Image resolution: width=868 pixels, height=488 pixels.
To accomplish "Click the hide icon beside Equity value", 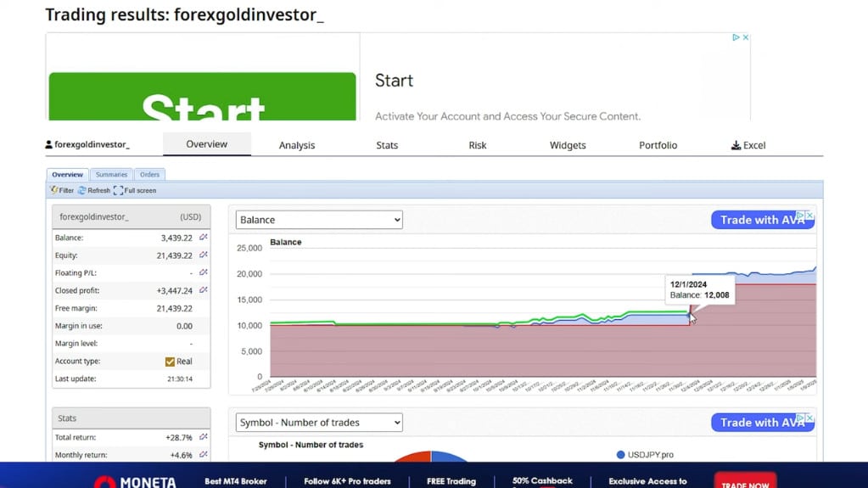I will tap(203, 255).
